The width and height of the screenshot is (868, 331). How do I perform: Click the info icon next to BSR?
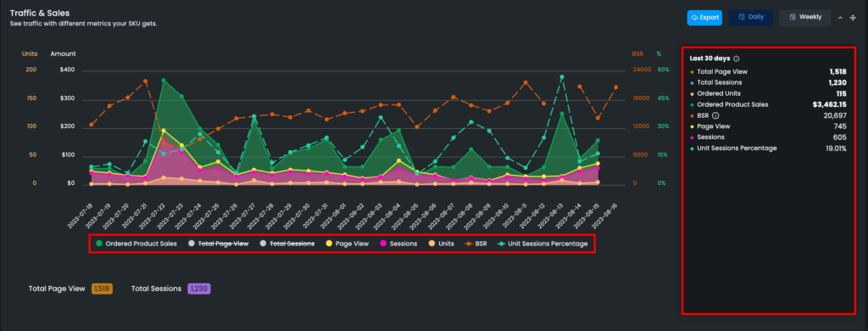tap(715, 115)
